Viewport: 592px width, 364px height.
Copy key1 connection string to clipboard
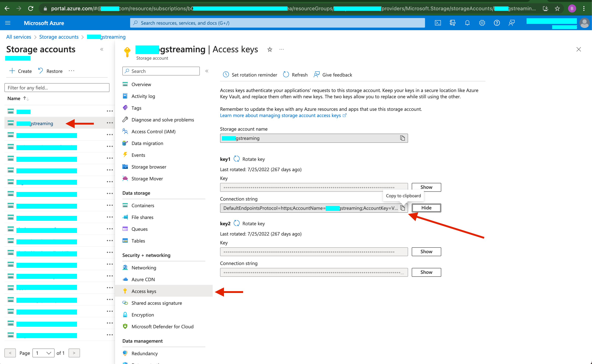click(403, 208)
